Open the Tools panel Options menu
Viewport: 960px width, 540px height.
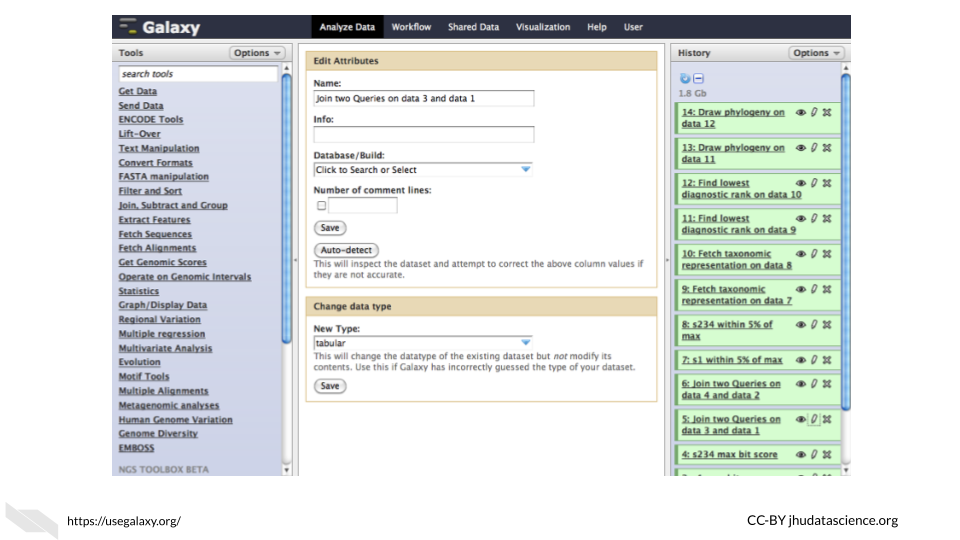pos(257,53)
